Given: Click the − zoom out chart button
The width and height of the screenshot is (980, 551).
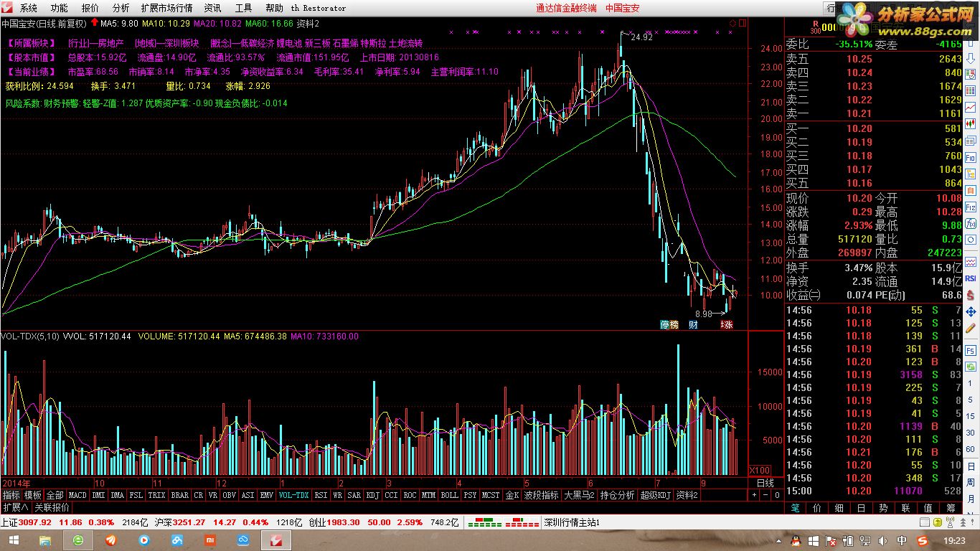Looking at the screenshot, I should coord(765,495).
